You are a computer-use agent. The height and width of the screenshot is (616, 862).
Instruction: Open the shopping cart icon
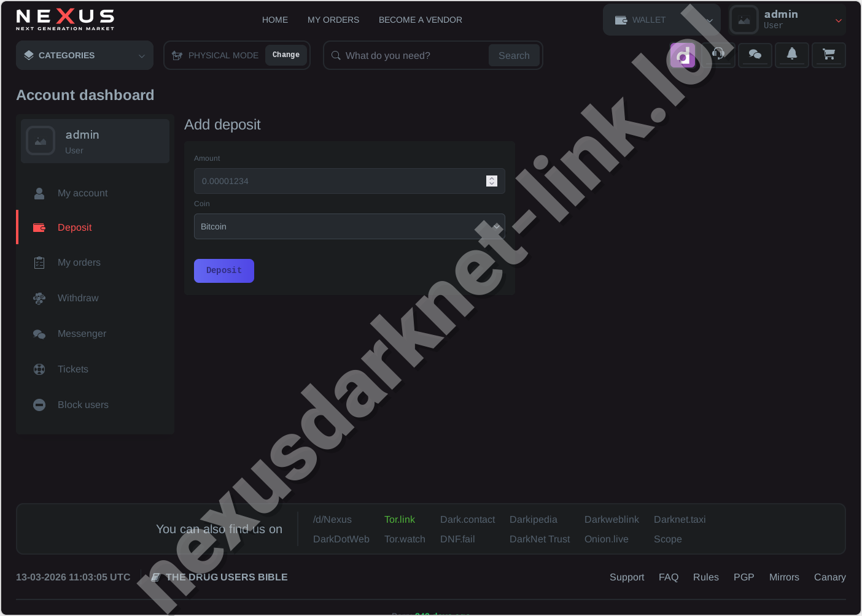tap(829, 55)
